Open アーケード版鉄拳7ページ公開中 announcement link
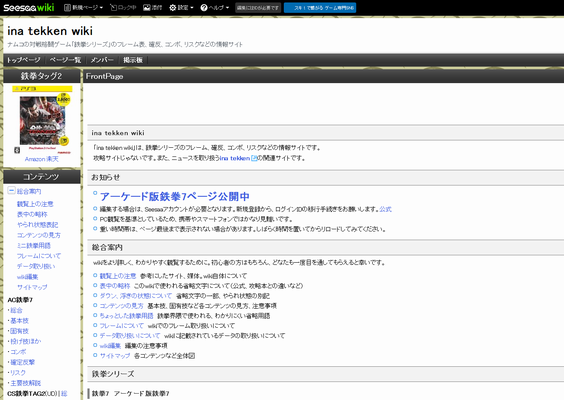The image size is (564, 400). click(x=174, y=196)
